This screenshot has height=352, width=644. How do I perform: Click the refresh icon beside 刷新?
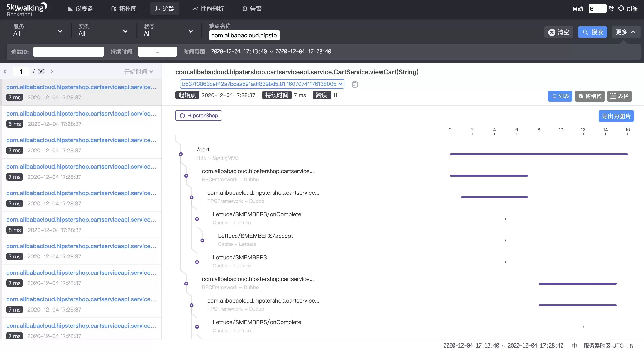pos(621,9)
